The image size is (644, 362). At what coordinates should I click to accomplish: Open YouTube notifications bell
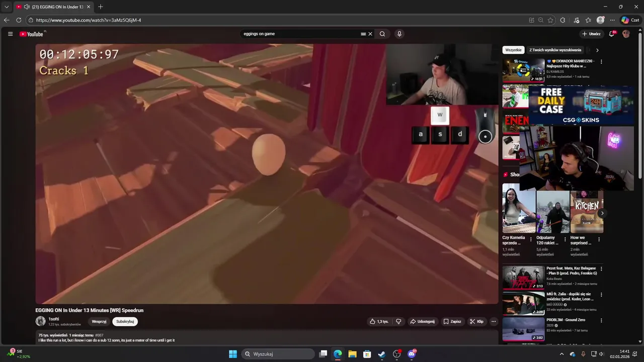[612, 34]
